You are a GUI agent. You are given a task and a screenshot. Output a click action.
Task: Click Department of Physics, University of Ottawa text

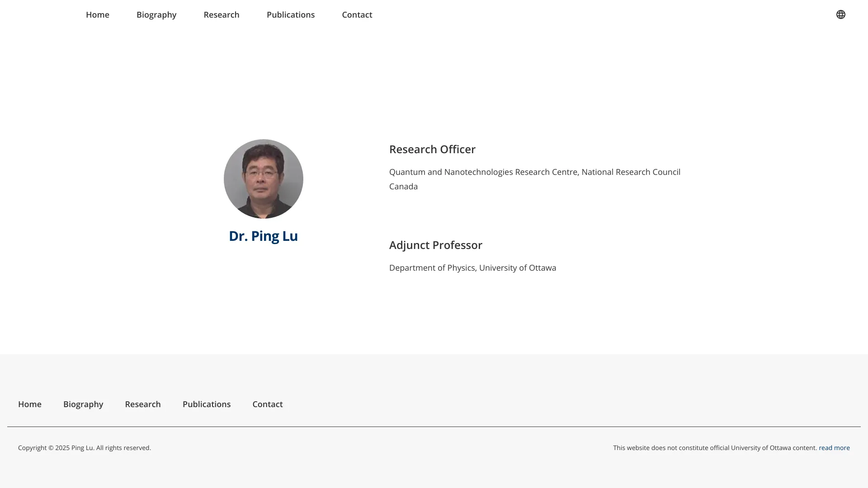tap(472, 268)
